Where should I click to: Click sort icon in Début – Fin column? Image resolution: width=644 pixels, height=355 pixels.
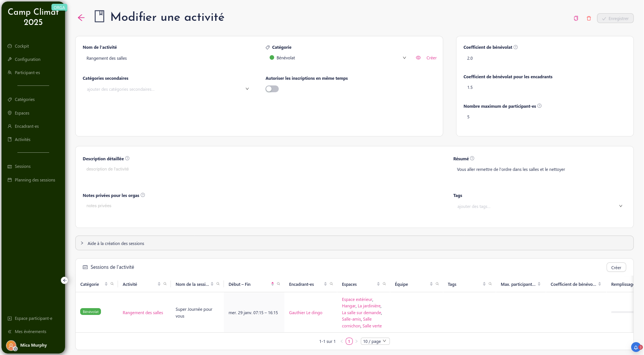pyautogui.click(x=272, y=284)
